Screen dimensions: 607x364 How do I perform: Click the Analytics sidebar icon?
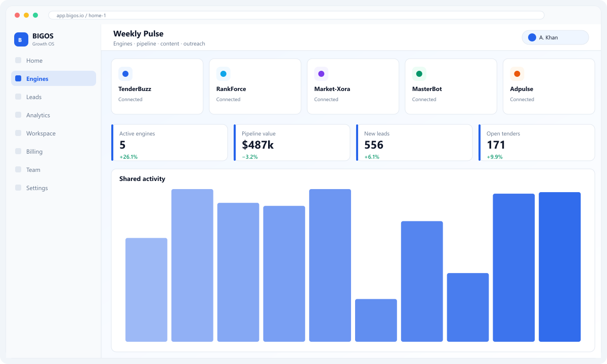[18, 115]
